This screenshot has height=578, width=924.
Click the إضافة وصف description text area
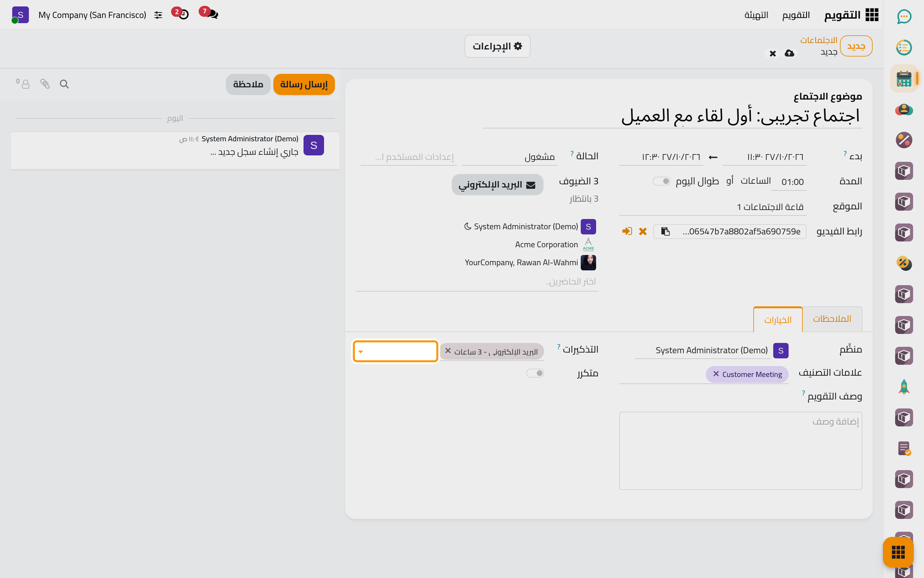click(x=740, y=451)
